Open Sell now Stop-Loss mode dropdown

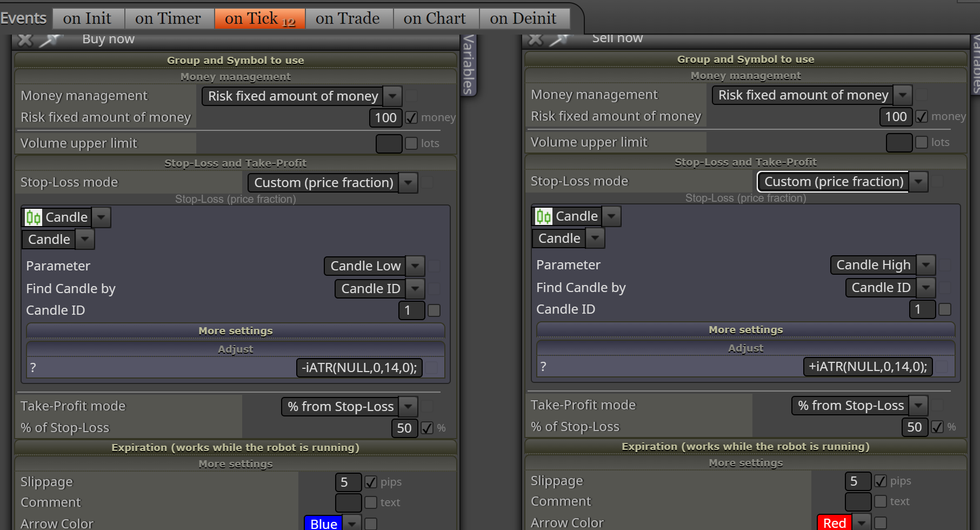[843, 182]
